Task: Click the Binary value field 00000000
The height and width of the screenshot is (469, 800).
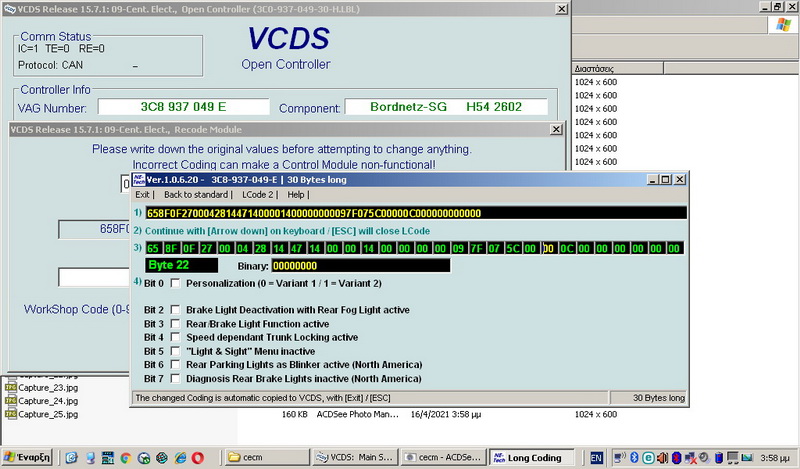Action: coord(361,265)
